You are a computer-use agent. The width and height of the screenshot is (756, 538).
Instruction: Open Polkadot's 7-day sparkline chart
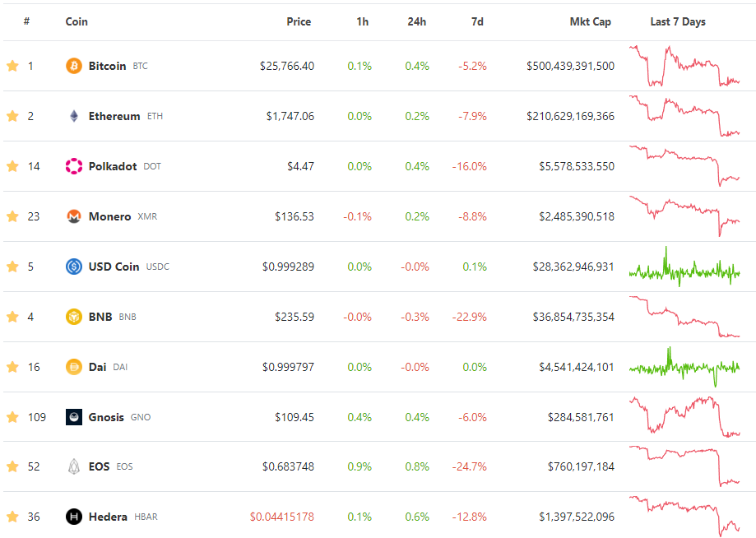(x=684, y=166)
